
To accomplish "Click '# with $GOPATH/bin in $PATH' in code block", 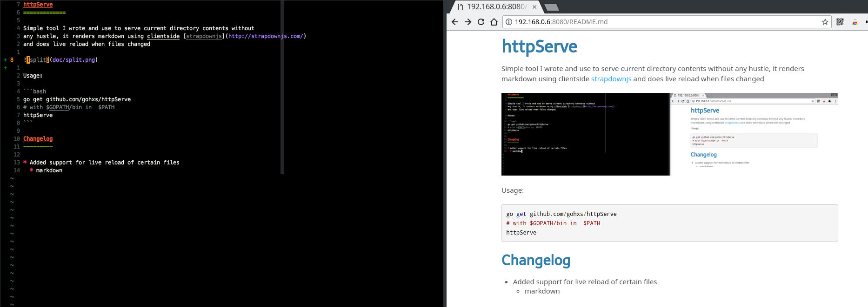I will coord(553,223).
